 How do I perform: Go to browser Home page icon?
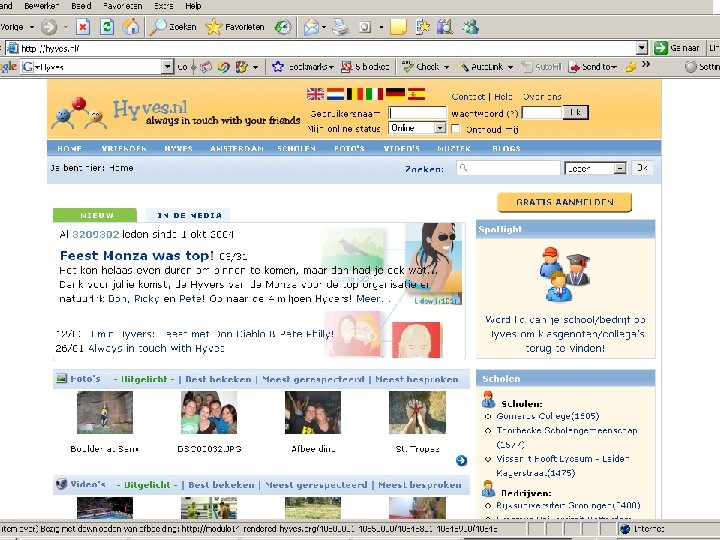pyautogui.click(x=130, y=27)
